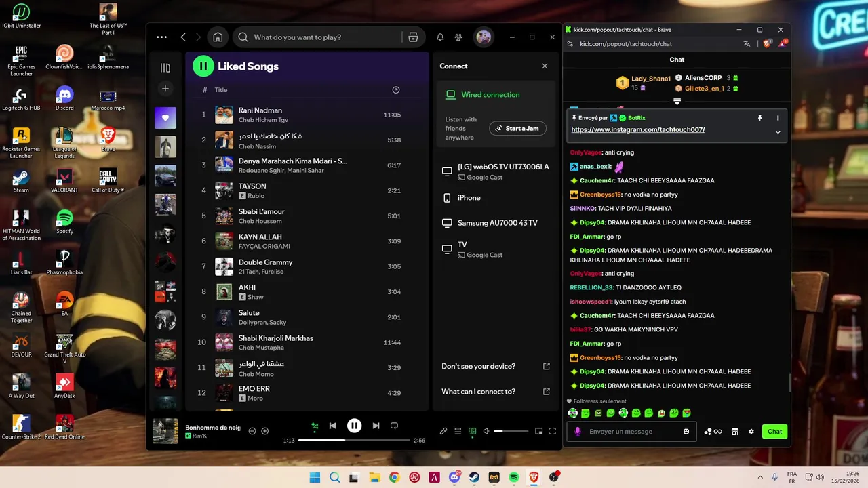Expand the Kick leaderboard handle under Lady_Shana1

click(x=677, y=102)
